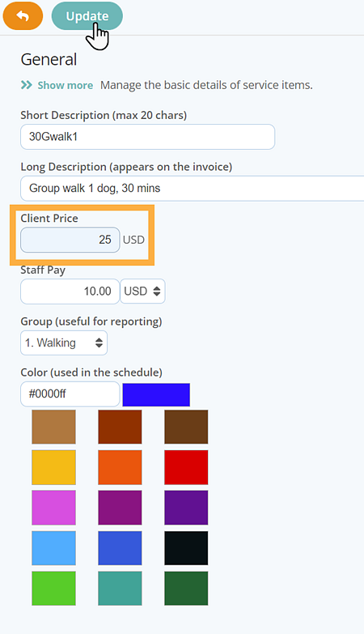Edit the Long Description field

pyautogui.click(x=193, y=189)
